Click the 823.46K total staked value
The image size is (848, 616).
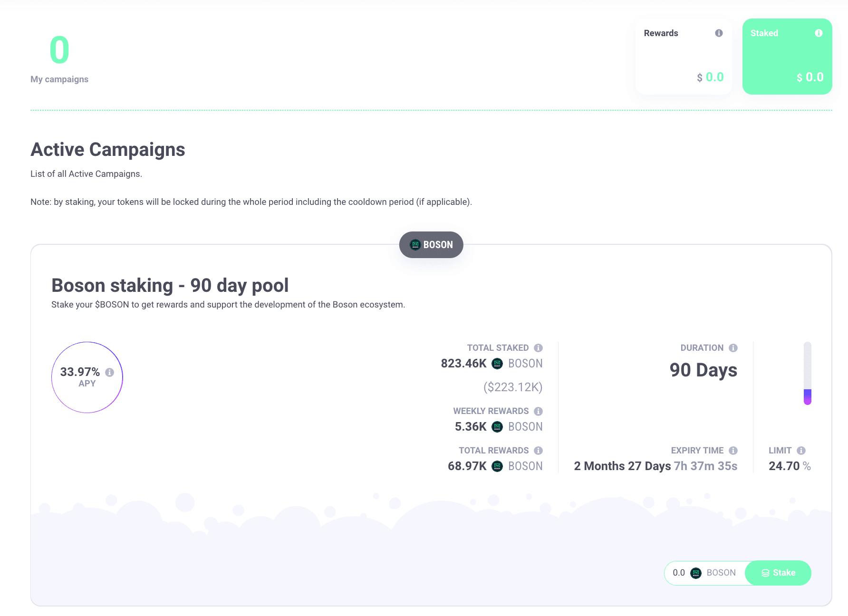pyautogui.click(x=463, y=364)
